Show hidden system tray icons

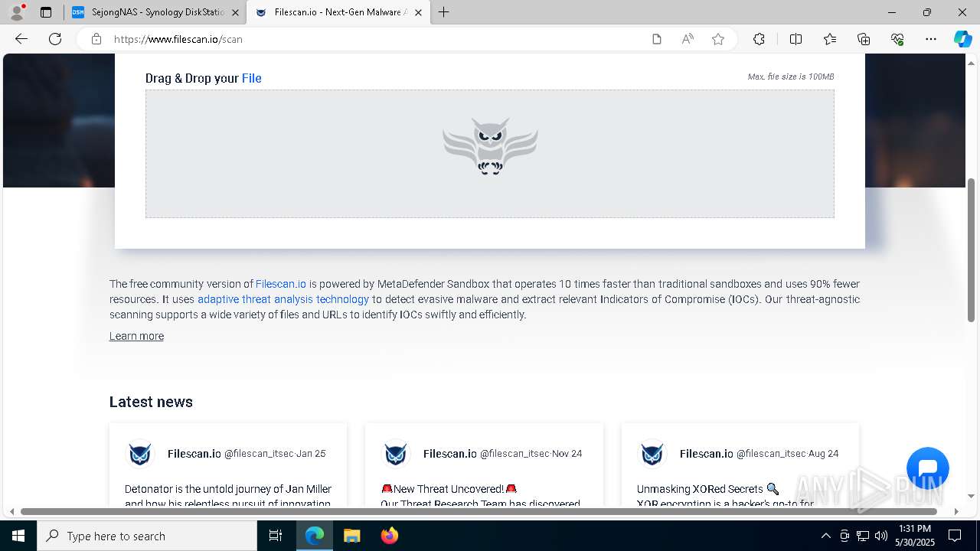(x=825, y=536)
